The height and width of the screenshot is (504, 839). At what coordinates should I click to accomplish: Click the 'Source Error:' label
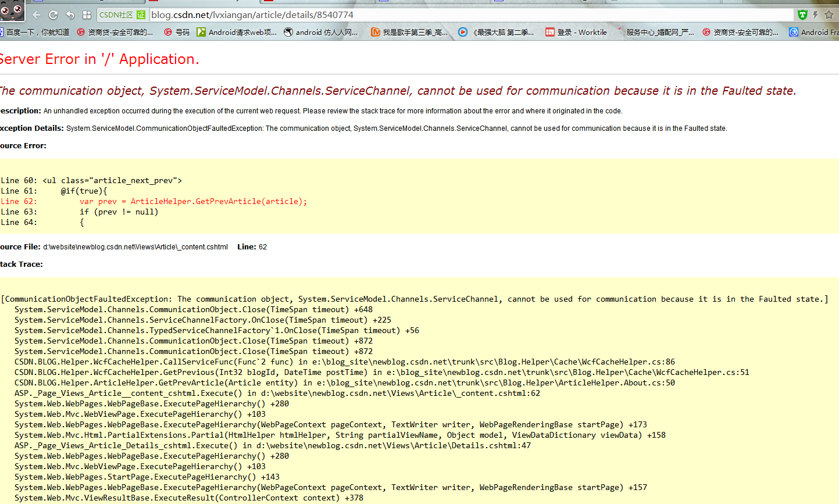point(23,145)
